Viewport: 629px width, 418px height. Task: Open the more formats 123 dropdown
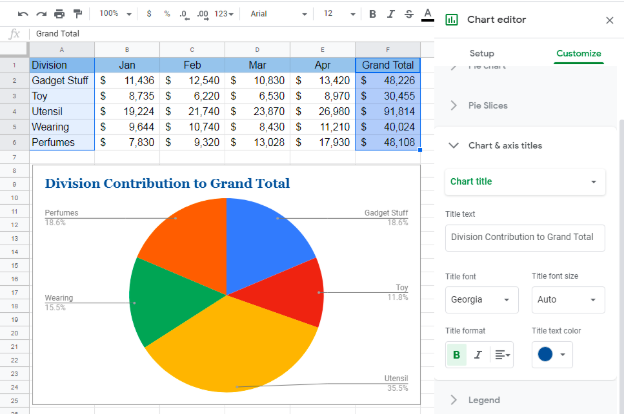click(x=224, y=14)
